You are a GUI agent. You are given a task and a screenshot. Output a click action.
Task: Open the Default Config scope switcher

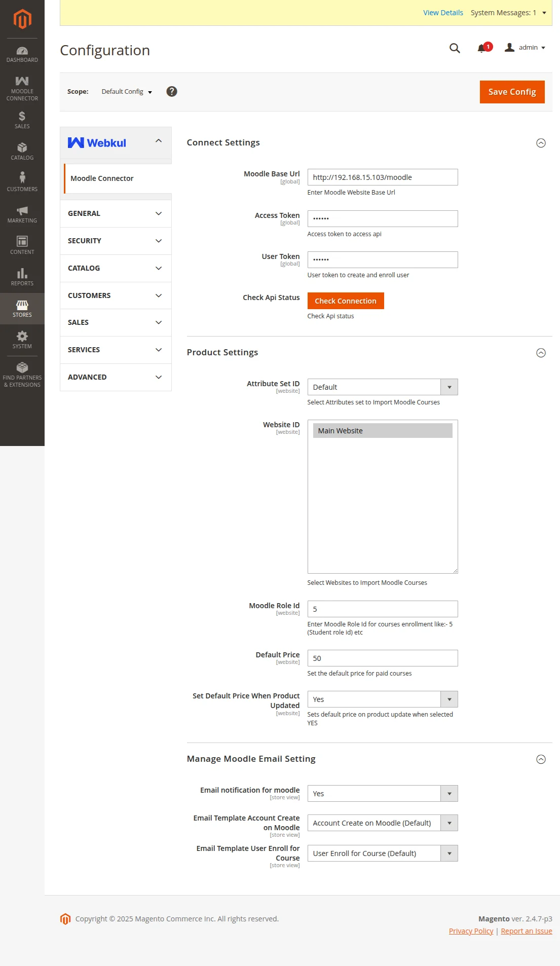coord(127,92)
